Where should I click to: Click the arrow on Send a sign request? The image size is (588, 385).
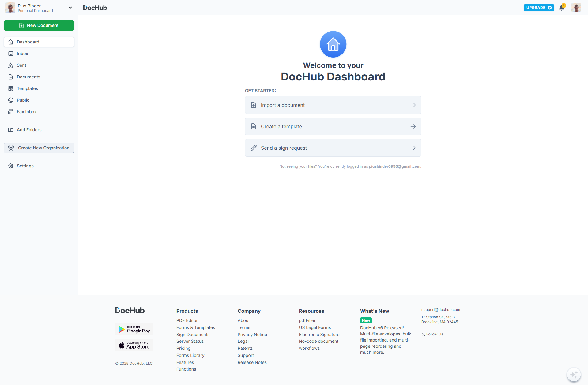coord(413,148)
